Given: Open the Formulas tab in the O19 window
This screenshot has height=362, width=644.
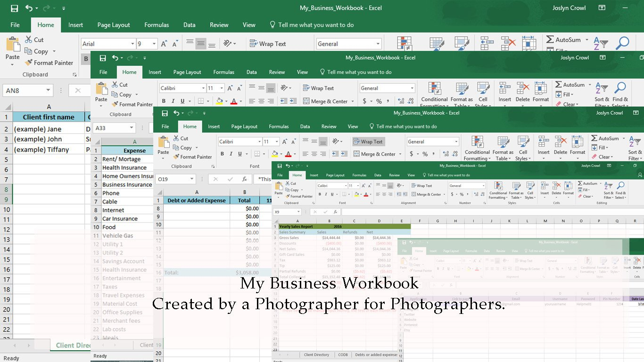Looking at the screenshot, I should pyautogui.click(x=279, y=126).
